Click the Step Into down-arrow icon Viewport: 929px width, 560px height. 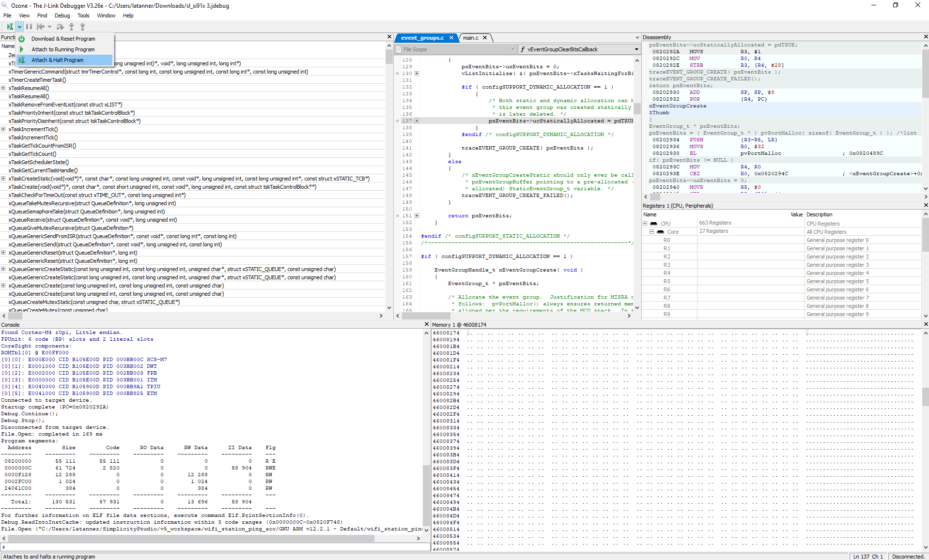[72, 27]
